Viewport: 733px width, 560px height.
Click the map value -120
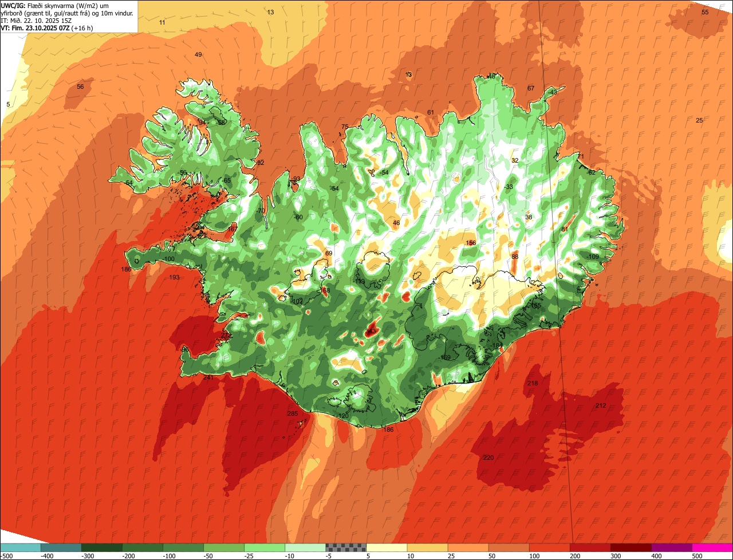342,416
